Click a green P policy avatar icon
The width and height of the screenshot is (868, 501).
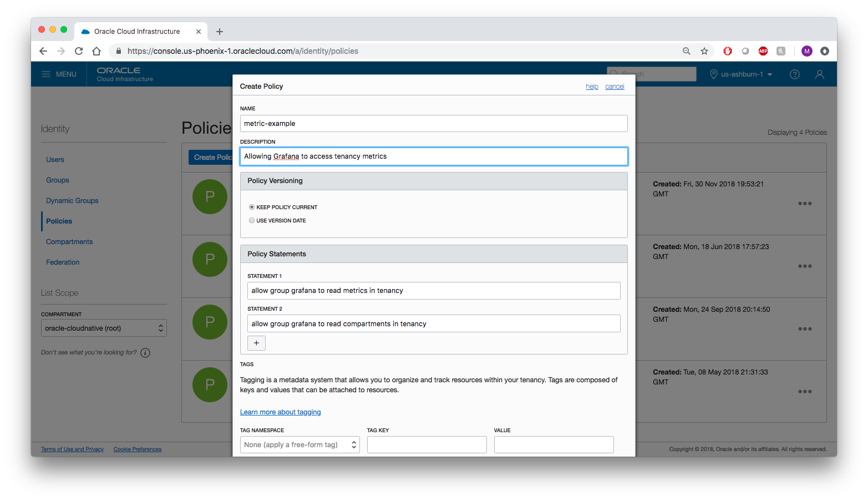[210, 196]
